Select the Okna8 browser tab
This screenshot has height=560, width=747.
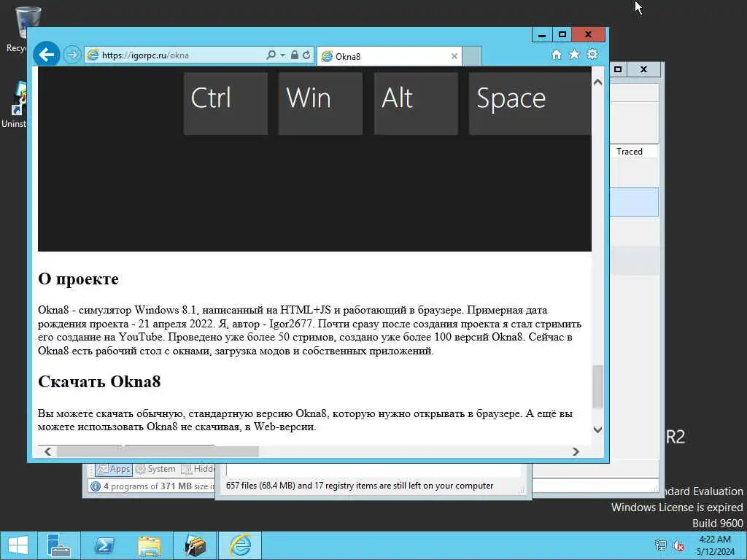[390, 56]
